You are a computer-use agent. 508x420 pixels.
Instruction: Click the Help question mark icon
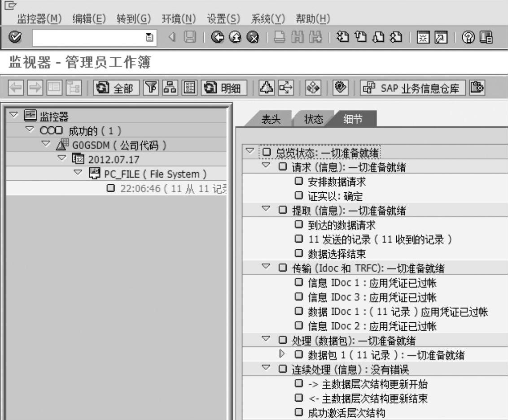pyautogui.click(x=468, y=37)
